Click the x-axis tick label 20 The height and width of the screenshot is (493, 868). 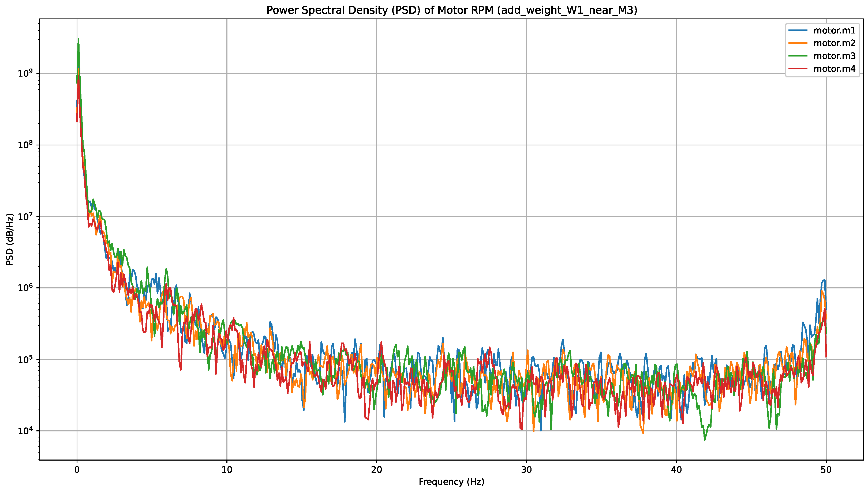click(x=377, y=470)
